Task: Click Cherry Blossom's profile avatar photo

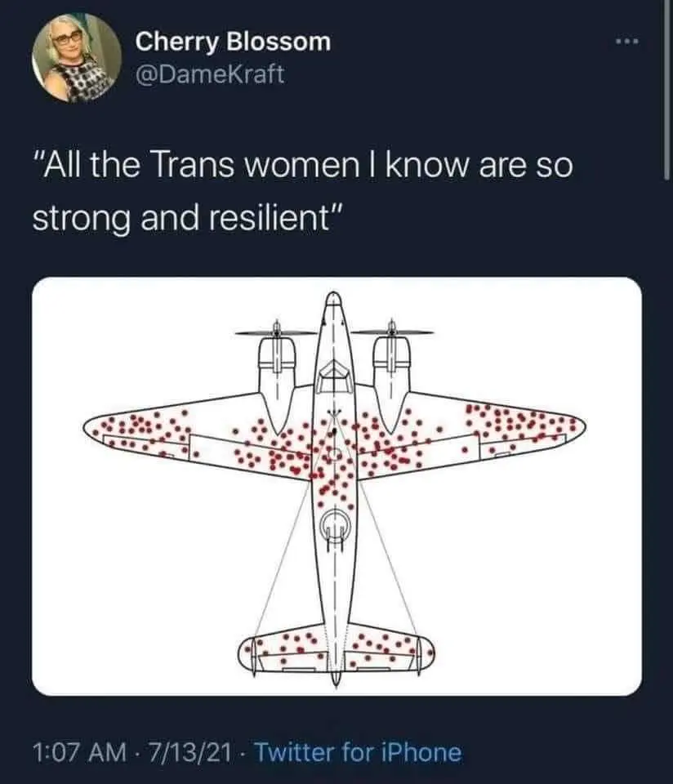Action: click(77, 59)
